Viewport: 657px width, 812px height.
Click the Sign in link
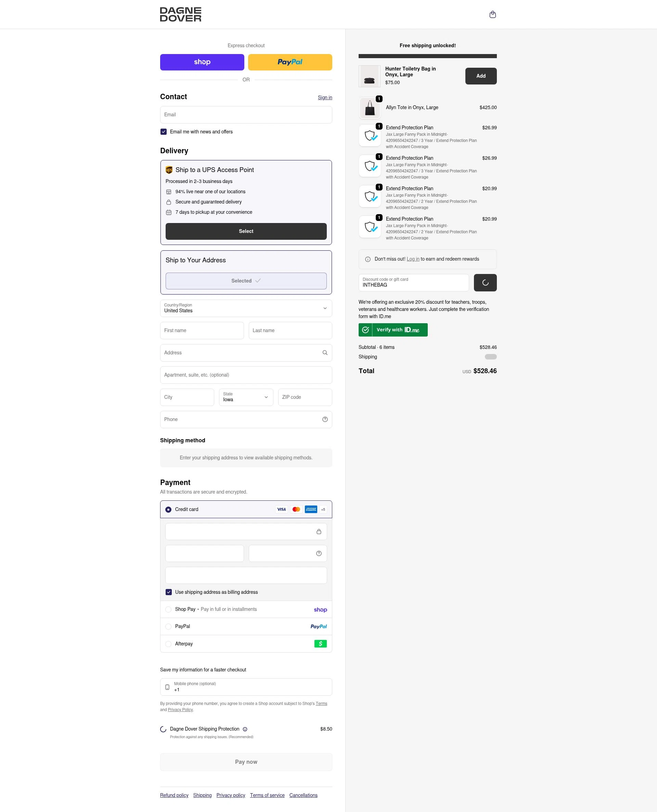325,97
